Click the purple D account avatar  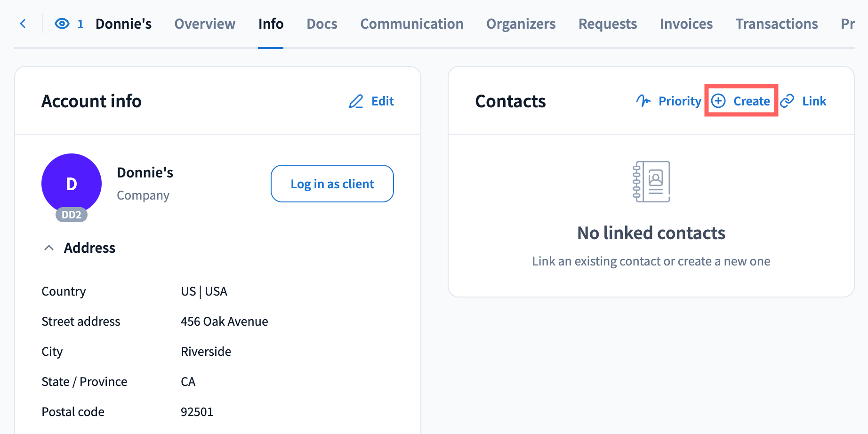pyautogui.click(x=72, y=183)
